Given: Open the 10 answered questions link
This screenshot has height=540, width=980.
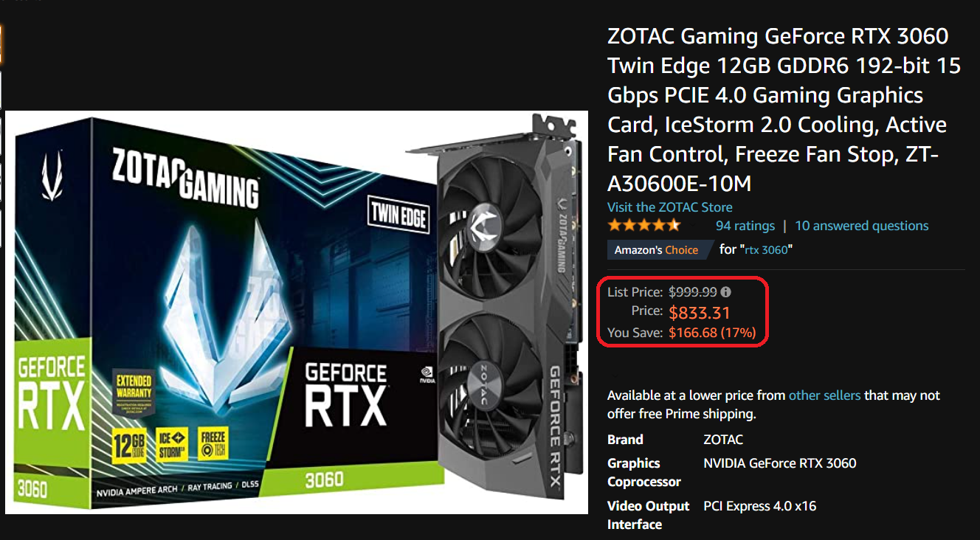Looking at the screenshot, I should [x=862, y=226].
